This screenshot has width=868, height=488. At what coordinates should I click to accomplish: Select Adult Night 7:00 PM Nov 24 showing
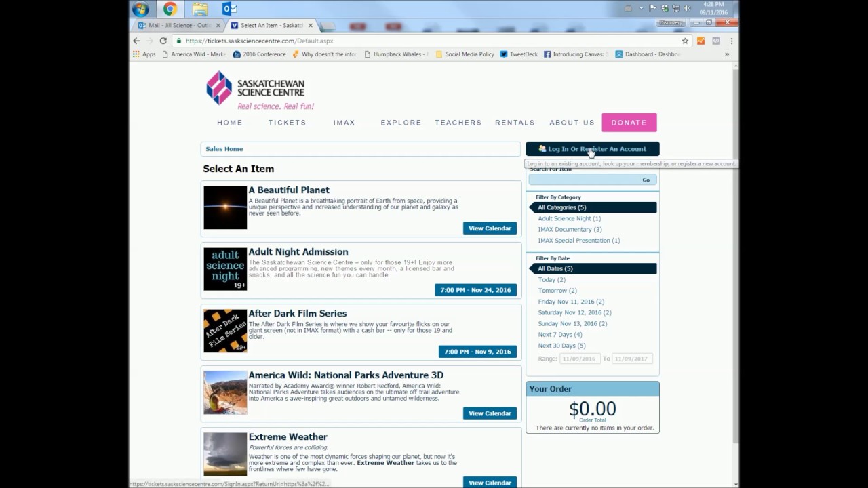[x=476, y=290]
